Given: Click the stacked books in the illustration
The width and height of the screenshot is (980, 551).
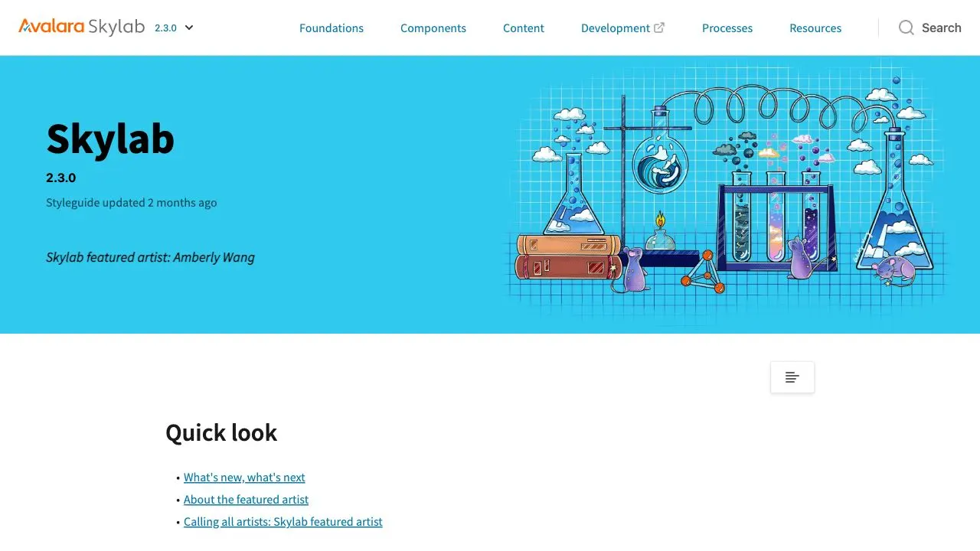Looking at the screenshot, I should pyautogui.click(x=568, y=256).
